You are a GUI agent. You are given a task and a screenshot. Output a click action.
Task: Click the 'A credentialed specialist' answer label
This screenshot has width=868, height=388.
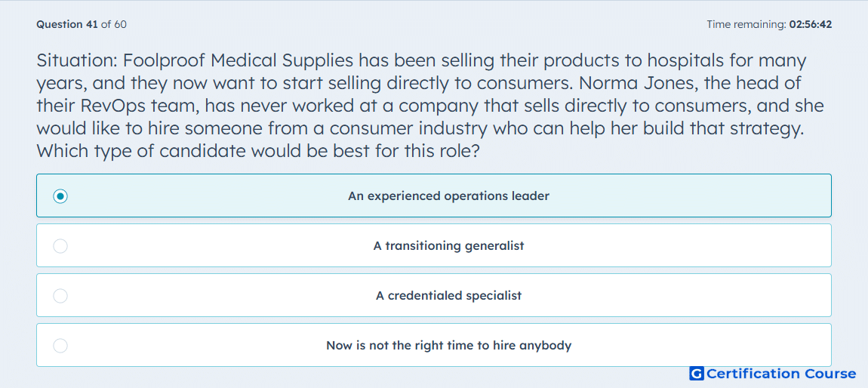click(x=448, y=296)
